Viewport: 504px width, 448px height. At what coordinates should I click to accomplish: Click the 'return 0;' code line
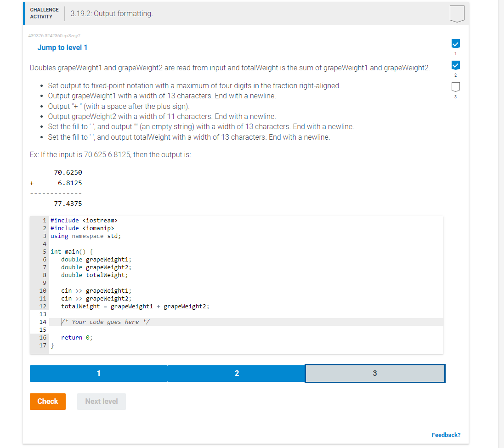[x=77, y=337]
